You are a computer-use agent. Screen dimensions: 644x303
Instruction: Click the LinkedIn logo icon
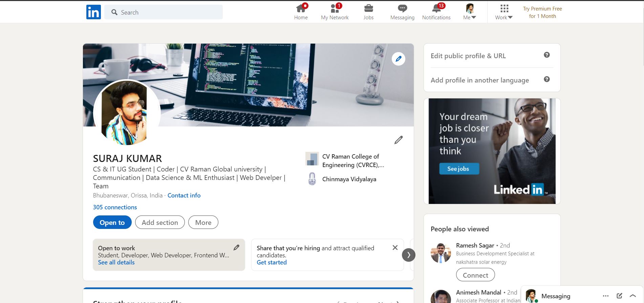click(93, 12)
